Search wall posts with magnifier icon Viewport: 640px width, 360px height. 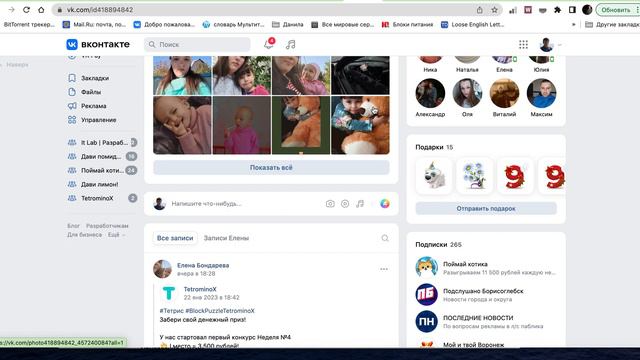pos(385,238)
